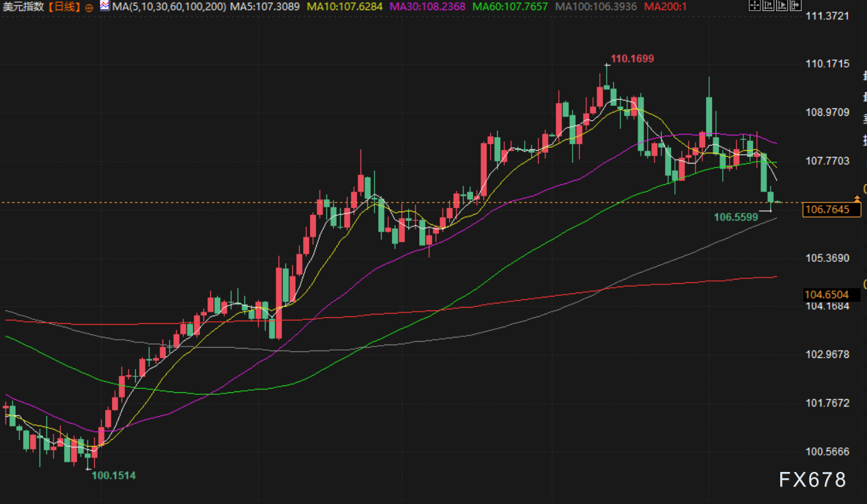
Task: Click the orange up-arrow price alert marker
Action: 857,198
